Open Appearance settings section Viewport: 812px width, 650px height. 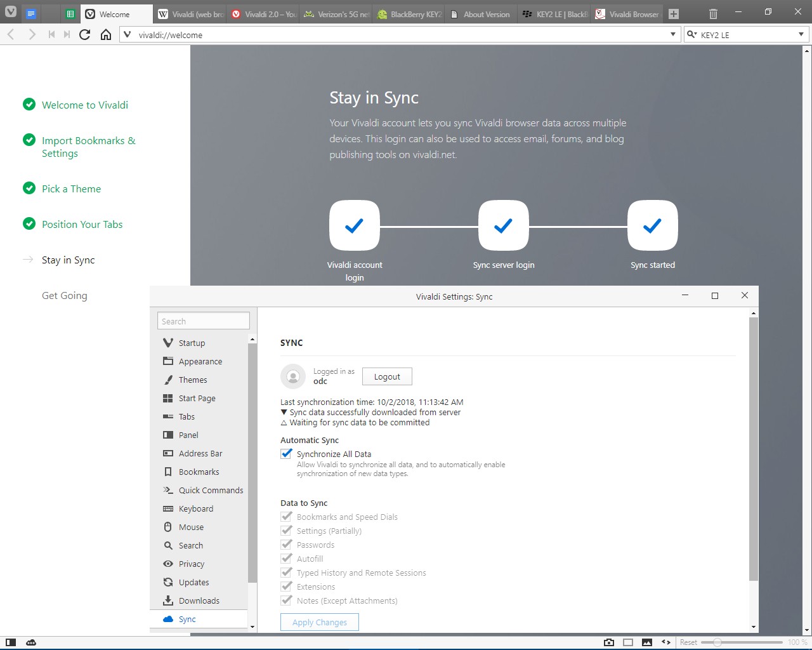pos(199,361)
